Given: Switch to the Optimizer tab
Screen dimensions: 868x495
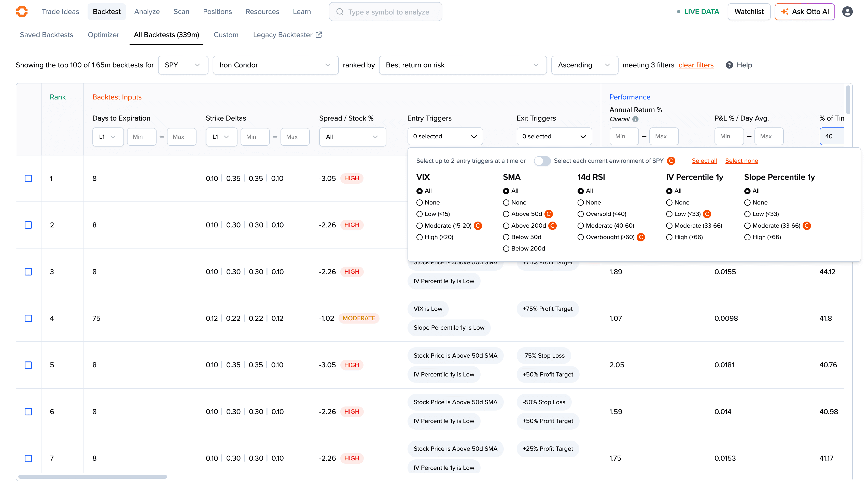Looking at the screenshot, I should point(103,35).
